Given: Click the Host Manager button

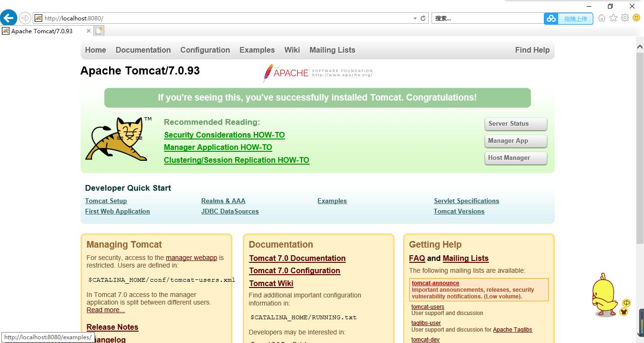Looking at the screenshot, I should click(515, 158).
